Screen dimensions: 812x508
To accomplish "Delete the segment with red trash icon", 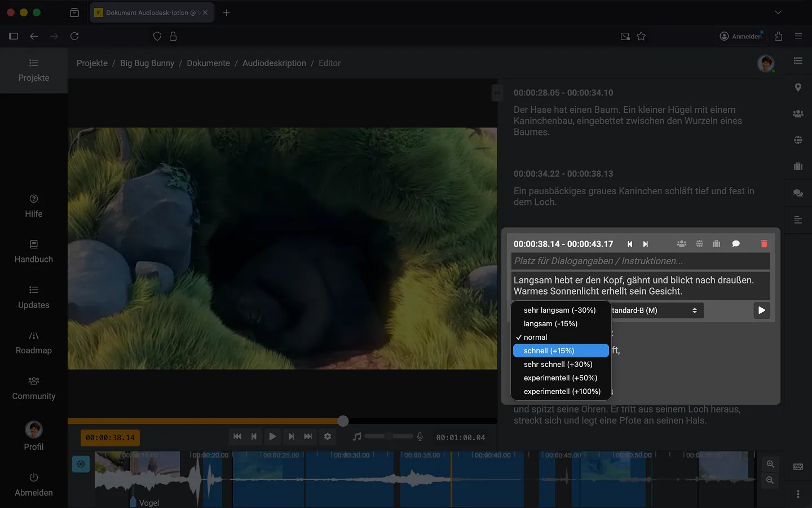I will tap(764, 244).
